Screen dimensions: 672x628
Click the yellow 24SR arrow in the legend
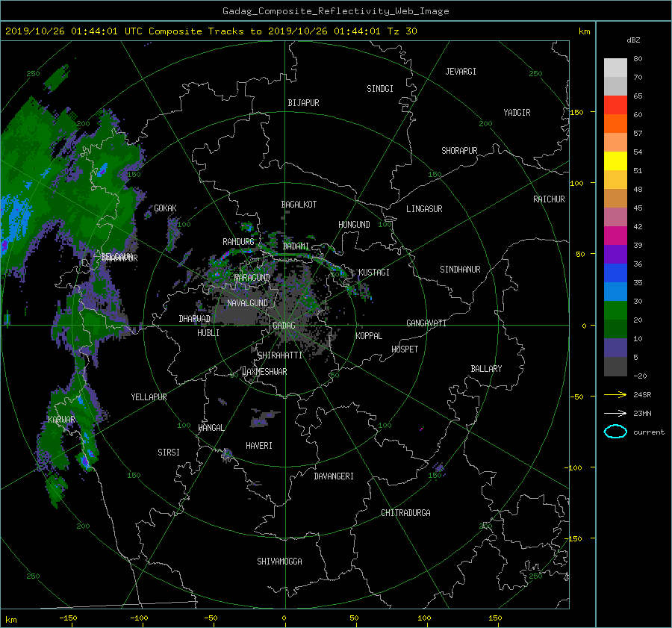[615, 394]
